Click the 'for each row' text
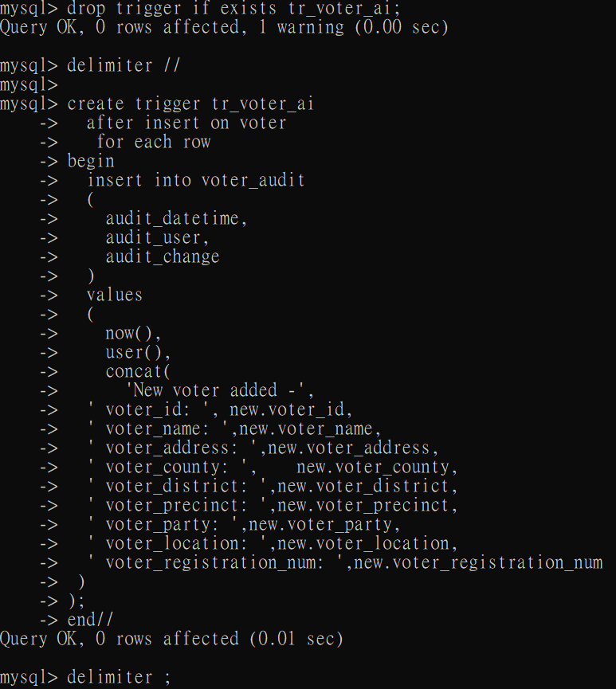This screenshot has width=616, height=689. pos(154,143)
